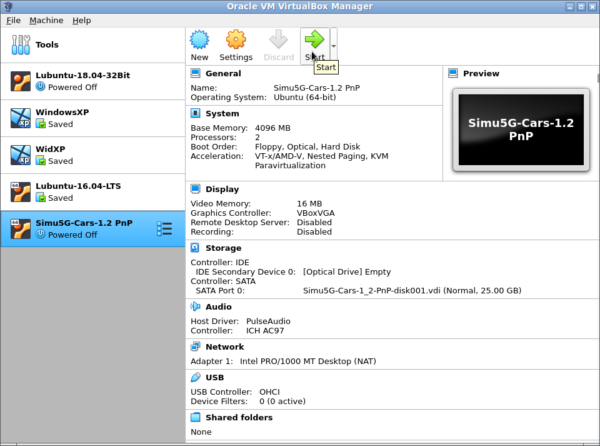Expand the Start button dropdown arrow
The height and width of the screenshot is (446, 600).
click(x=334, y=45)
